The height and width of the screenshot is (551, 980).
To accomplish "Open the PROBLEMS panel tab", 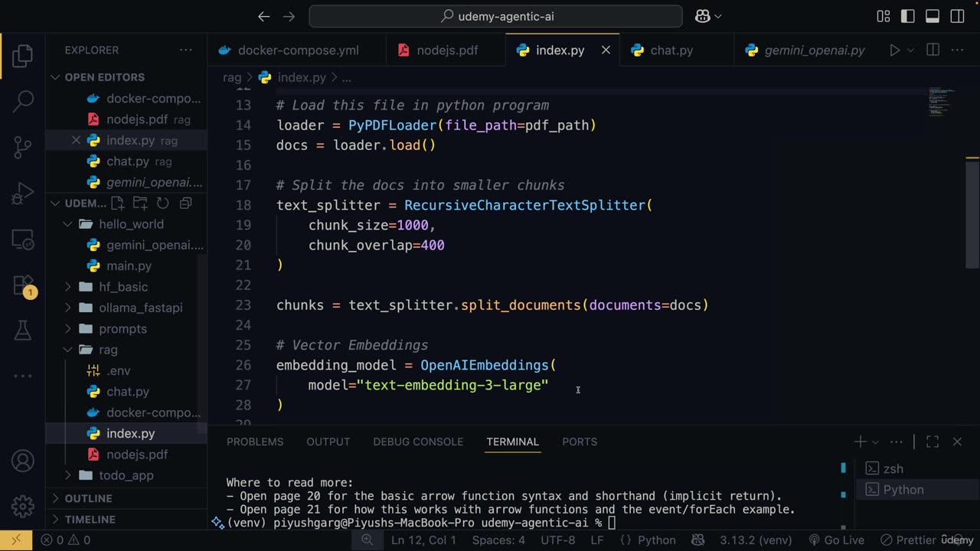I will point(255,442).
